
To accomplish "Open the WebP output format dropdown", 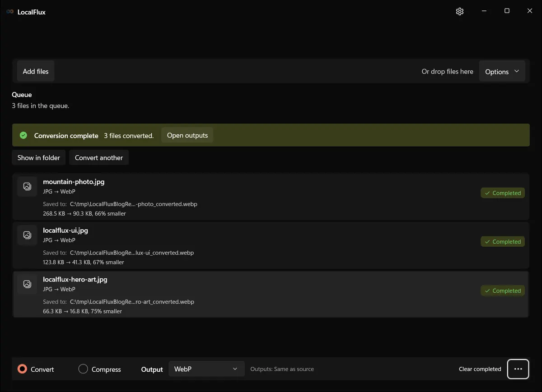I will pos(206,369).
